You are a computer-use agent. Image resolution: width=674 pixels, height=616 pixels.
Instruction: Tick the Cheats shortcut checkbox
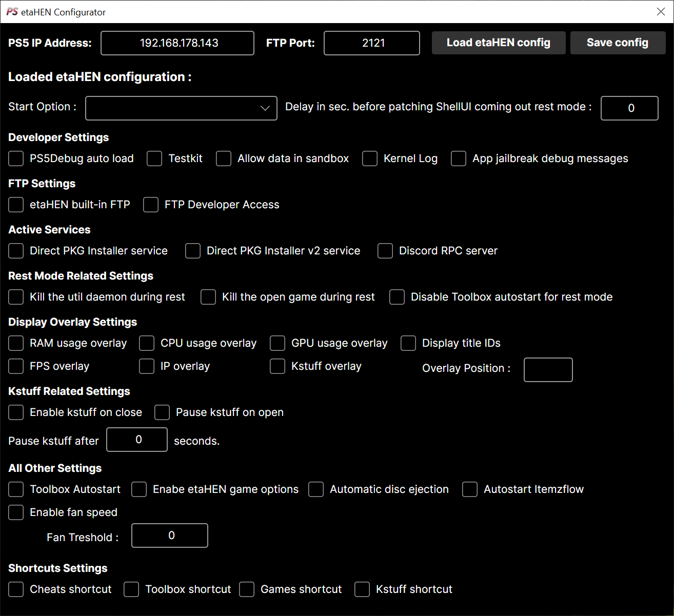pos(16,589)
